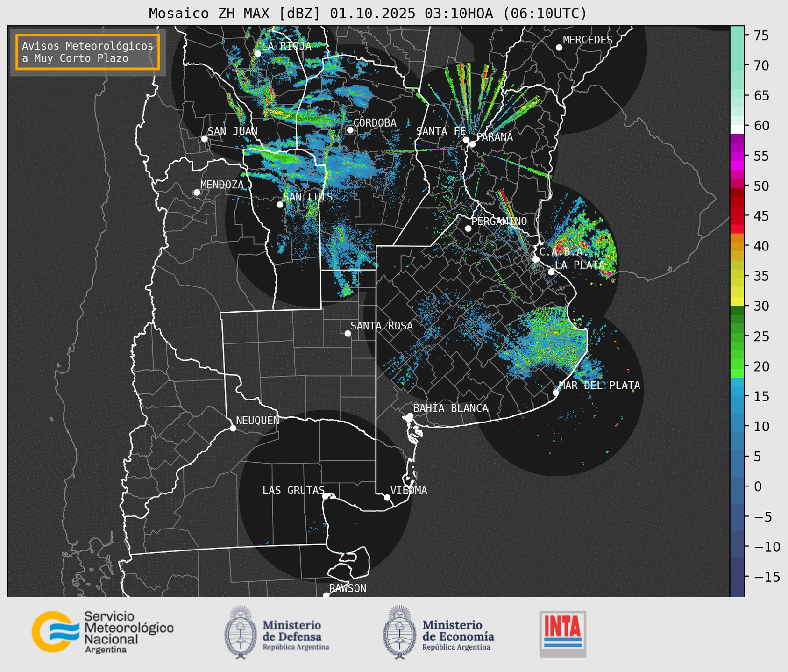Click the BAHÍA BLANCA label text
This screenshot has width=788, height=672.
451,408
